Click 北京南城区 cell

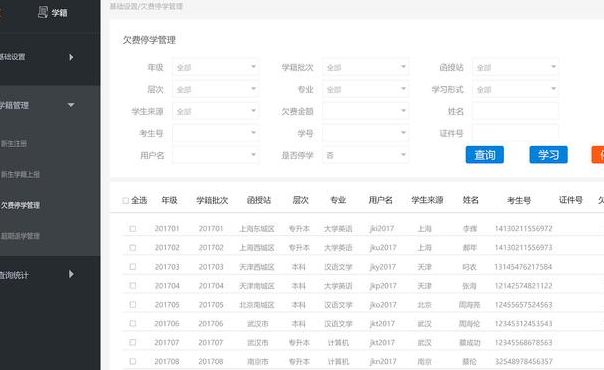257,305
